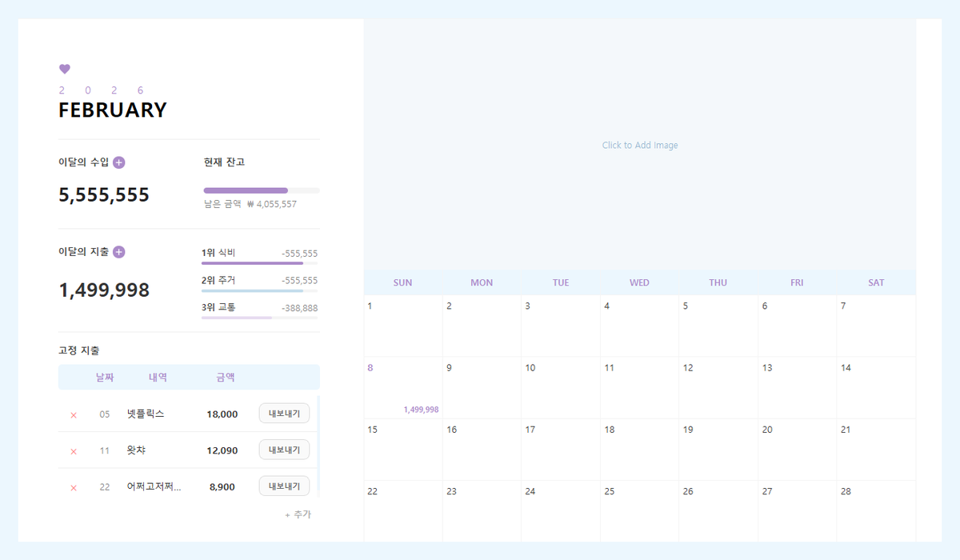Click the 18,000 amount for 넷플릭스
Viewport: 960px width, 560px height.
pyautogui.click(x=222, y=414)
